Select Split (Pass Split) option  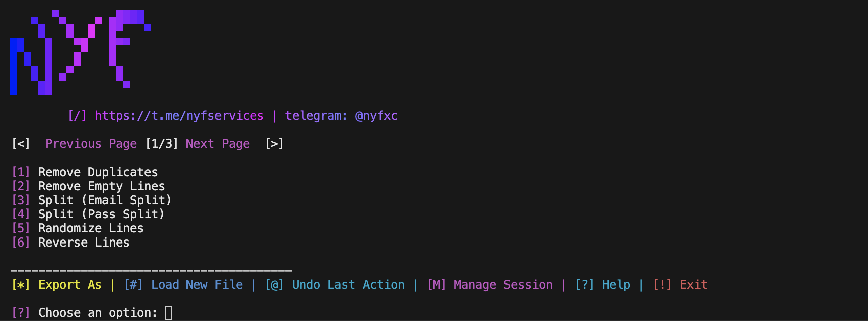pos(101,214)
